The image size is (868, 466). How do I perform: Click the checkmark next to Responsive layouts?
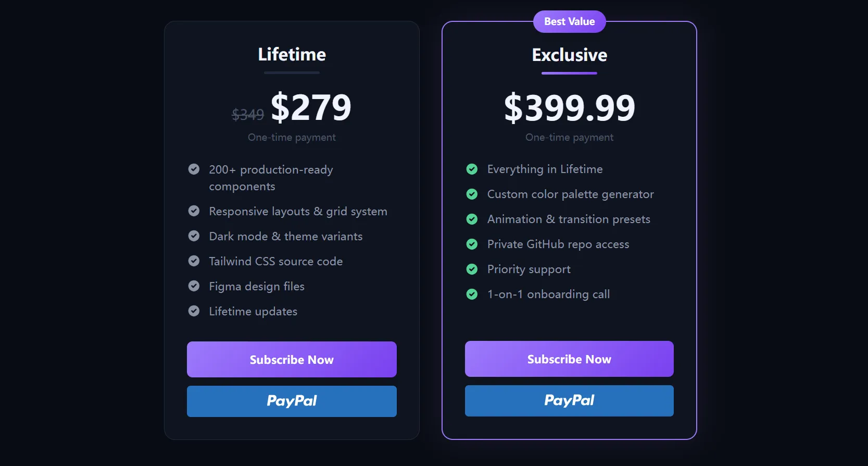[194, 211]
